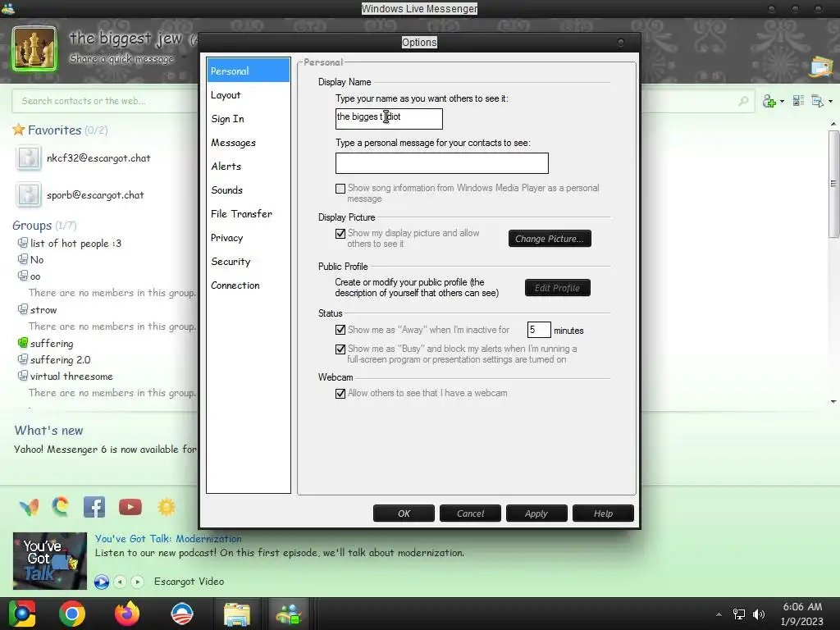The image size is (840, 630).
Task: Open the butterfly MSN icon in bottom bar
Action: coord(29,507)
